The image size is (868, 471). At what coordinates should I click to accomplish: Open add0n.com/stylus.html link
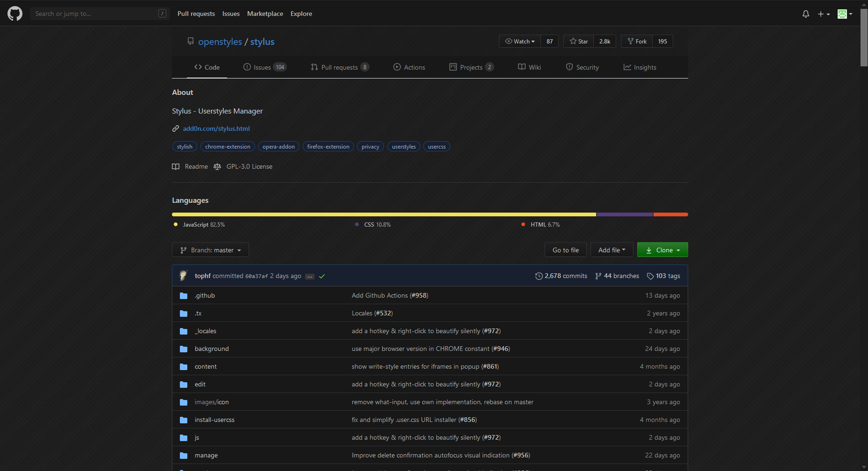[x=216, y=128]
